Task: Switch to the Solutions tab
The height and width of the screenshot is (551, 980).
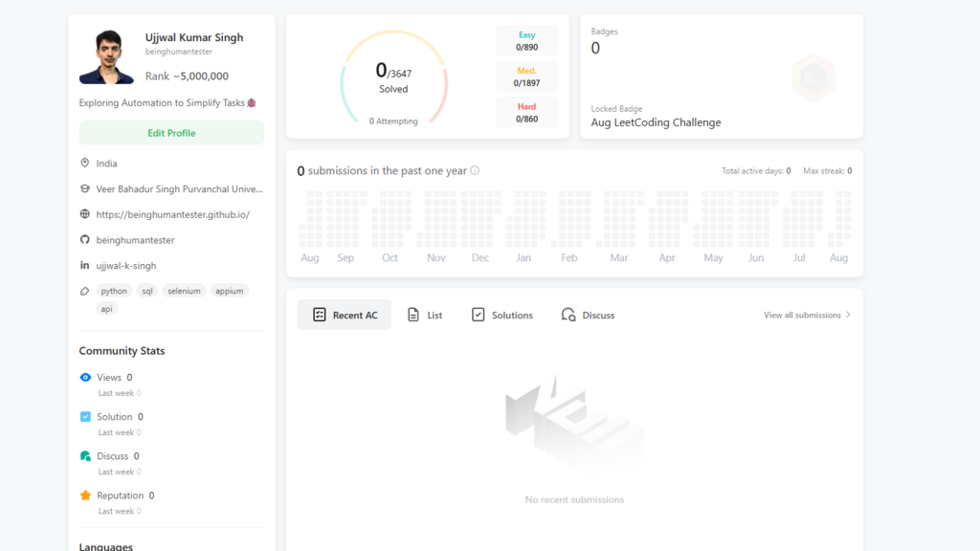Action: [501, 315]
